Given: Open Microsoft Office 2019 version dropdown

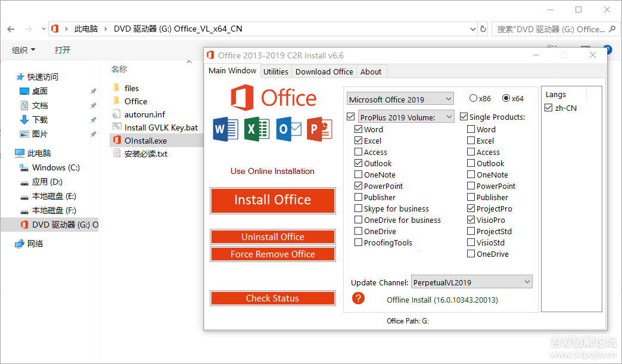Looking at the screenshot, I should pos(400,99).
